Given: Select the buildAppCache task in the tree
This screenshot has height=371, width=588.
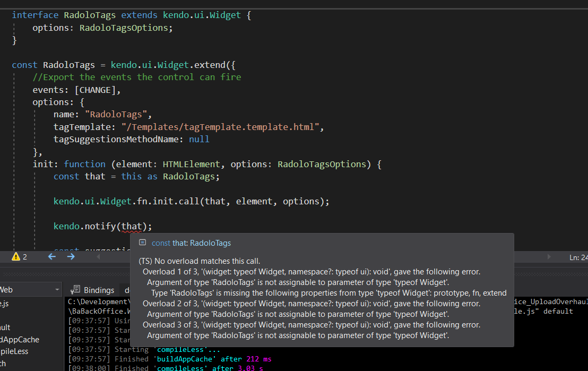Looking at the screenshot, I should tap(20, 340).
